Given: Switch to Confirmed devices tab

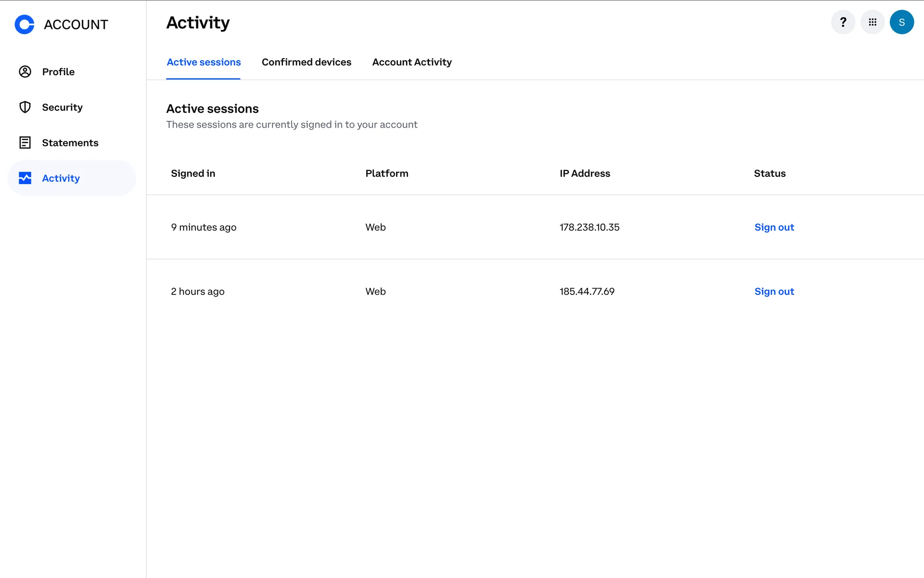Looking at the screenshot, I should [x=306, y=62].
